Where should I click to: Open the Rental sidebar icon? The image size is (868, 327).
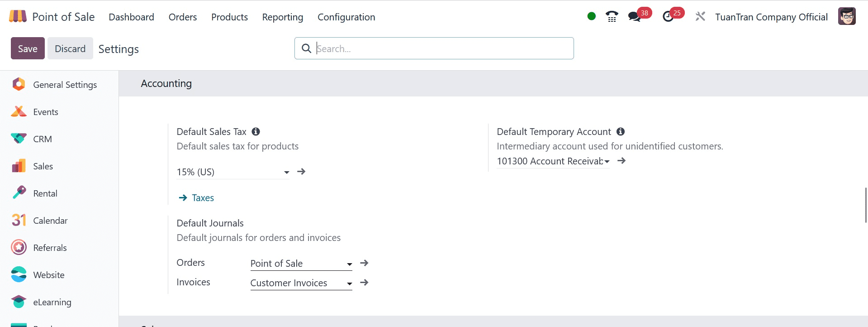coord(19,193)
